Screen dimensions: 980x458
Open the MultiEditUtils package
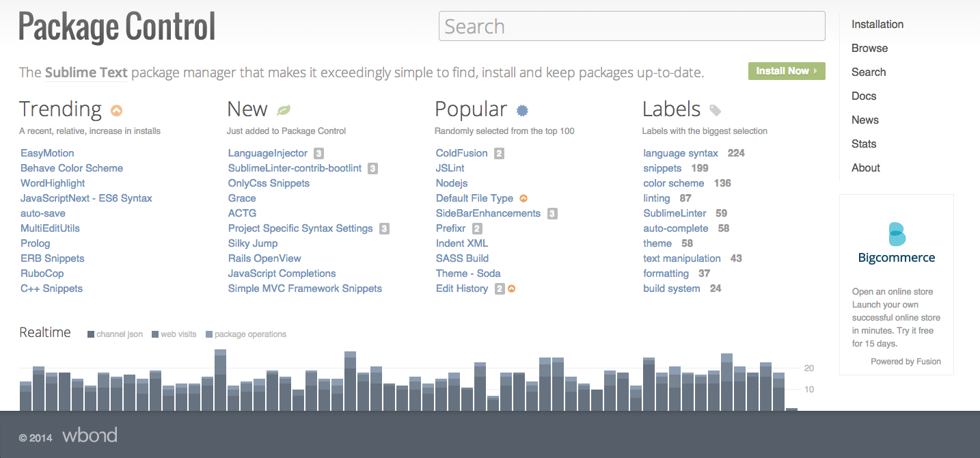tap(50, 228)
